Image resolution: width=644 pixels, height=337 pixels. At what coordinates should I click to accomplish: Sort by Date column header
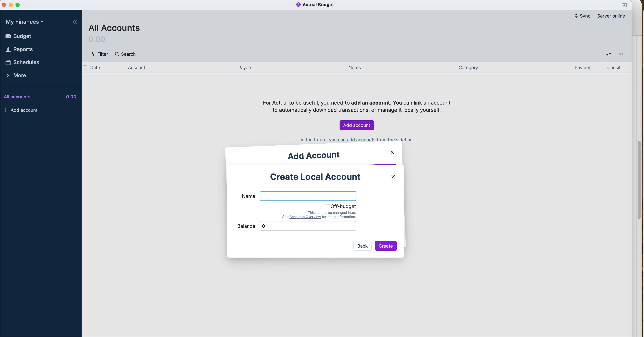click(95, 68)
